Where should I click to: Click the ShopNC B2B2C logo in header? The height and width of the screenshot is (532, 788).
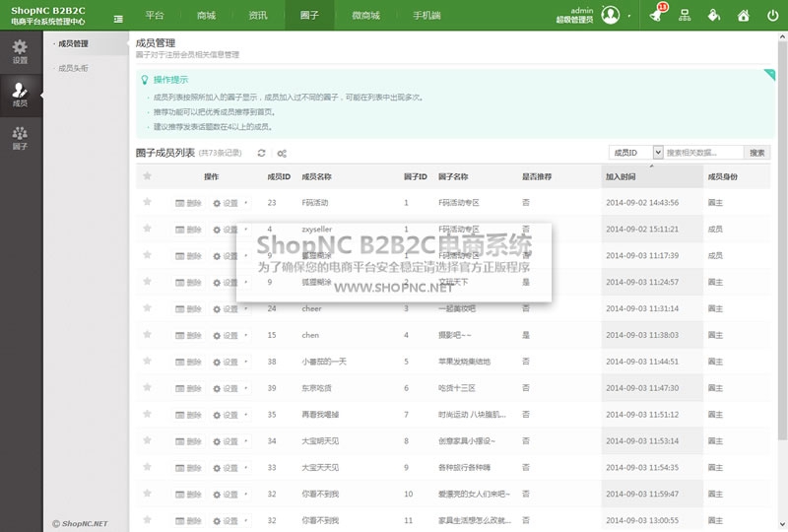[48, 16]
